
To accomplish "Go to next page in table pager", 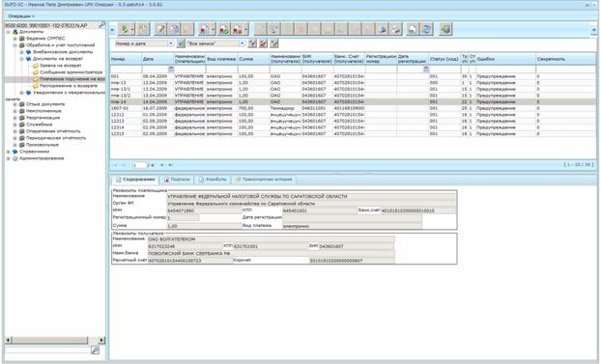I will pyautogui.click(x=162, y=165).
